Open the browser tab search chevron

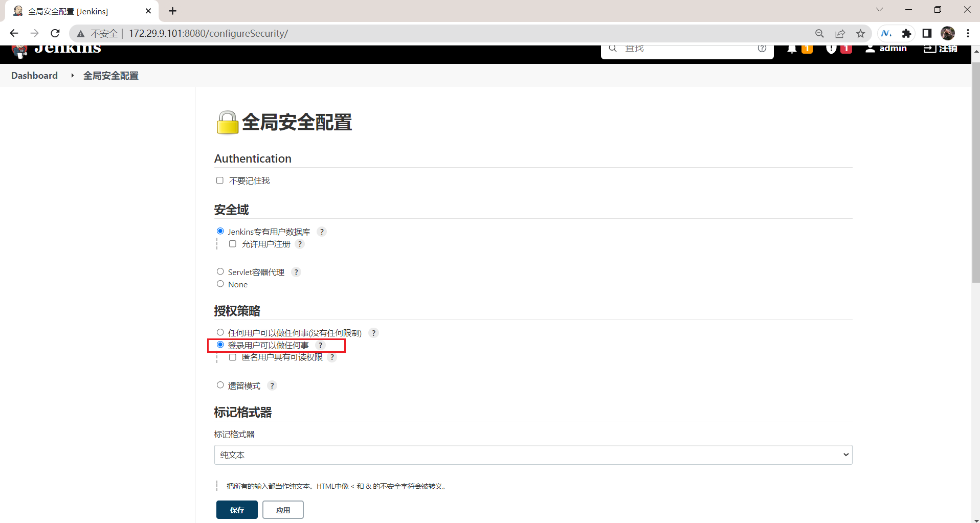click(x=879, y=10)
